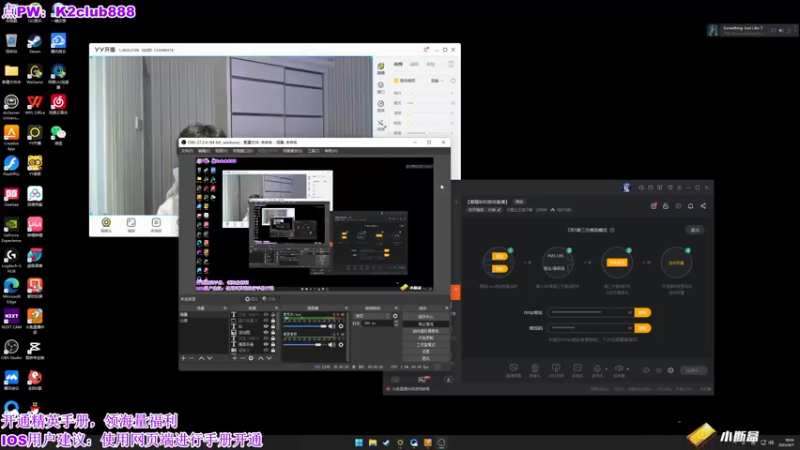Screen dimensions: 800x450
Task: Reveal the stream key with eye toggle
Action: [630, 328]
